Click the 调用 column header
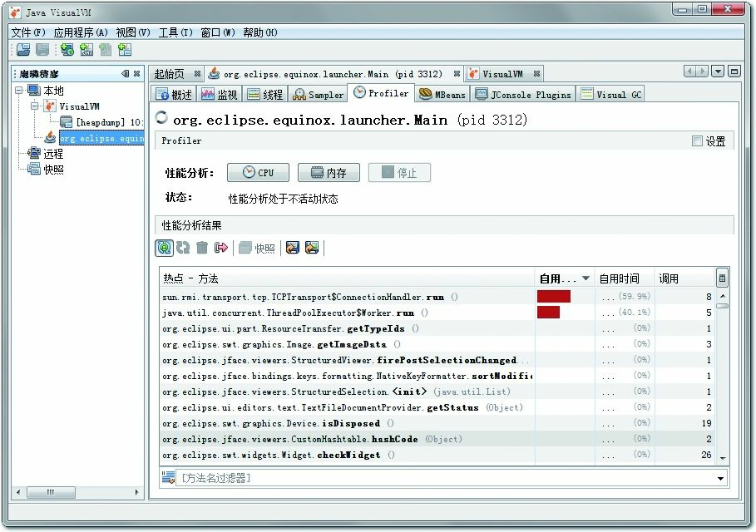 [x=684, y=278]
